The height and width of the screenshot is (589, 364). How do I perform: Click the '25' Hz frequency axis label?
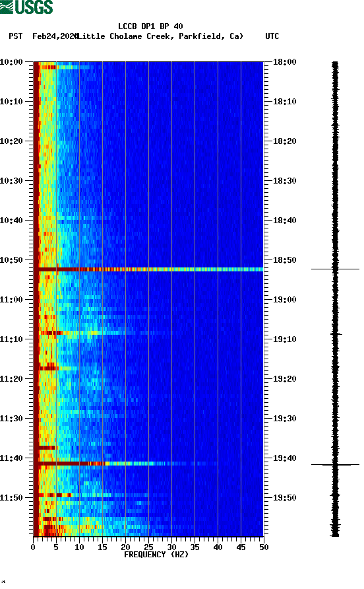coord(148,547)
